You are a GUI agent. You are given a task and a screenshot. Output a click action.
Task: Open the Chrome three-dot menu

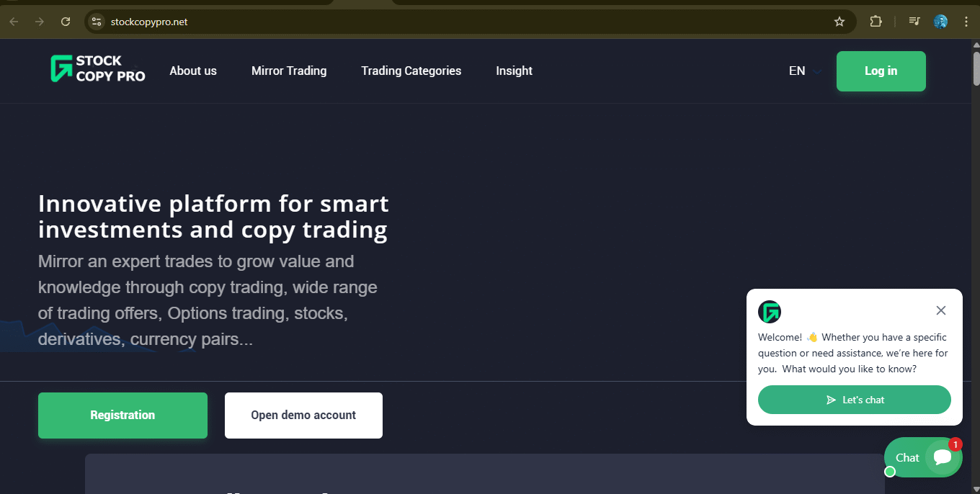pyautogui.click(x=966, y=22)
